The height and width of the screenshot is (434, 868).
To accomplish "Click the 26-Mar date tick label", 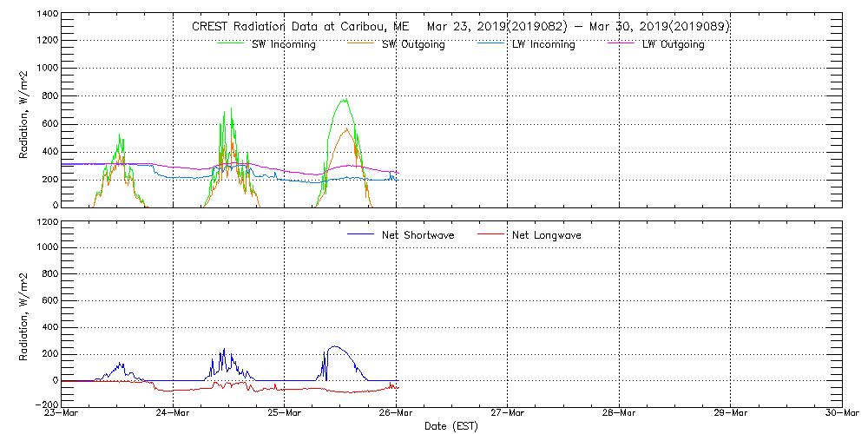I will (396, 413).
